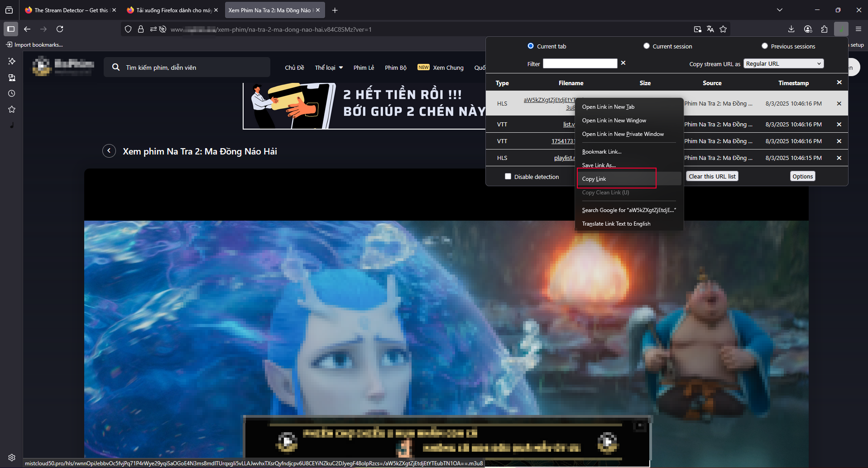Sort by the Timestamp column header
868x468 pixels.
click(793, 83)
